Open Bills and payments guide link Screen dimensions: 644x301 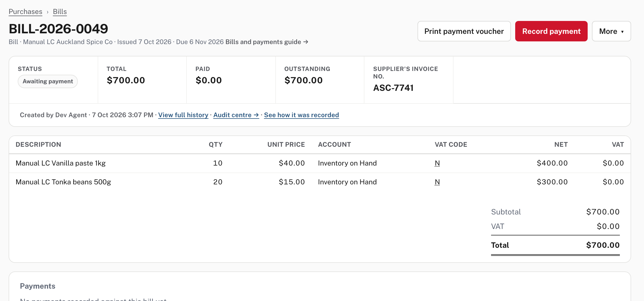[267, 42]
